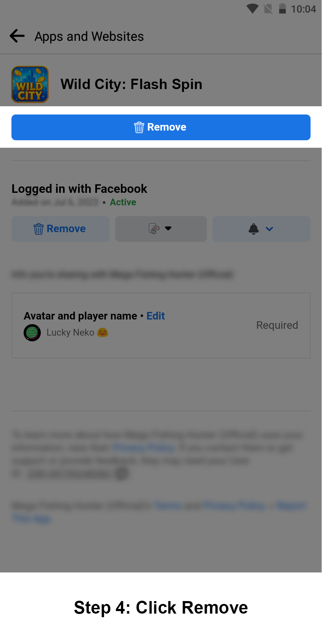Screen dimensions: 322x644
Task: Click the Apps and Websites header title
Action: 89,36
